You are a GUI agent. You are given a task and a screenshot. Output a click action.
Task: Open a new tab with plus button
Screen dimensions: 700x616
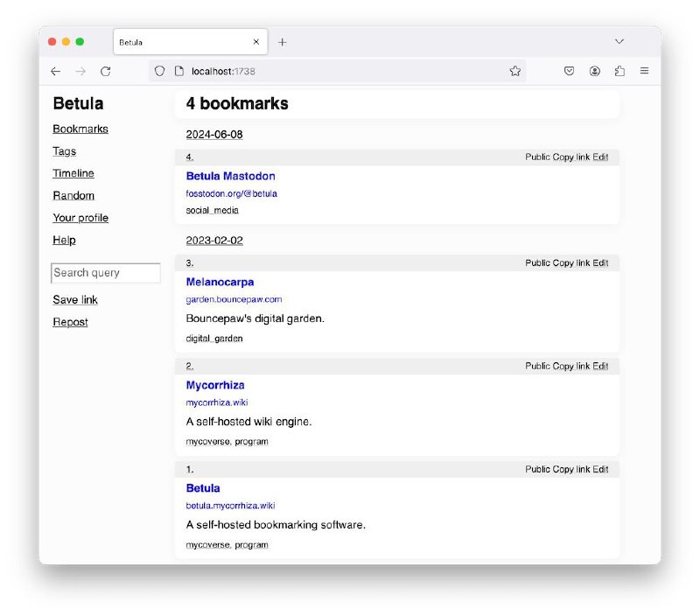click(x=282, y=42)
